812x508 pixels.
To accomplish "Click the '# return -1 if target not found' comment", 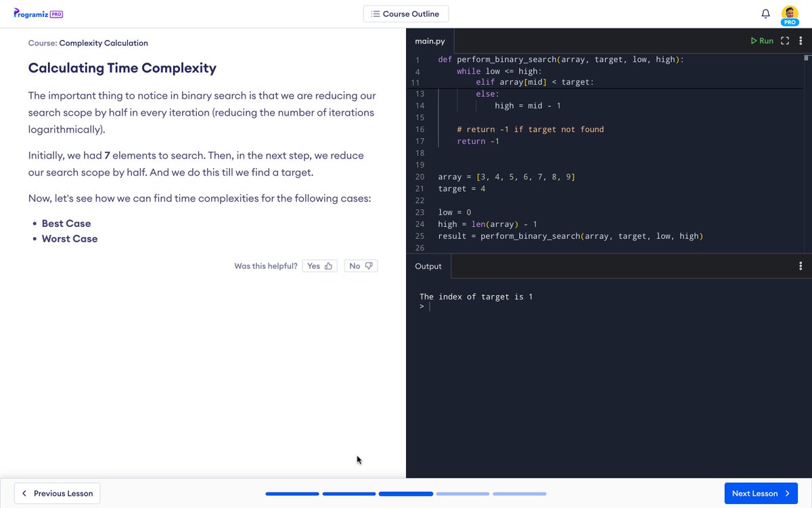I will point(531,129).
